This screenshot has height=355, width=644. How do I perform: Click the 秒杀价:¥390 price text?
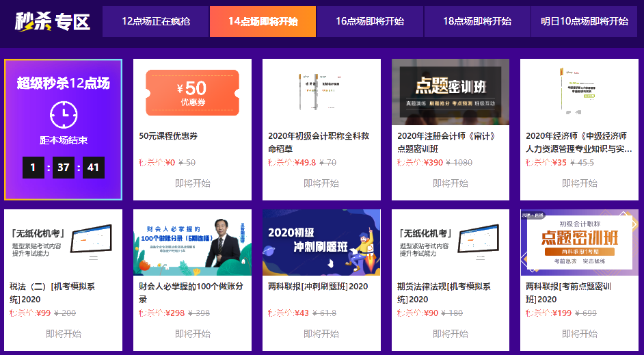tap(420, 163)
